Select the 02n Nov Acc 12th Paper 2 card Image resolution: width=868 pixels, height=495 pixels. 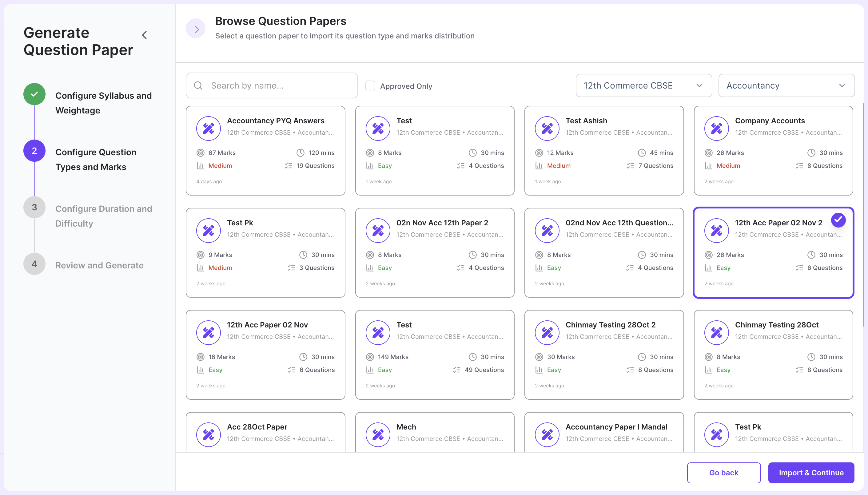[x=434, y=253]
